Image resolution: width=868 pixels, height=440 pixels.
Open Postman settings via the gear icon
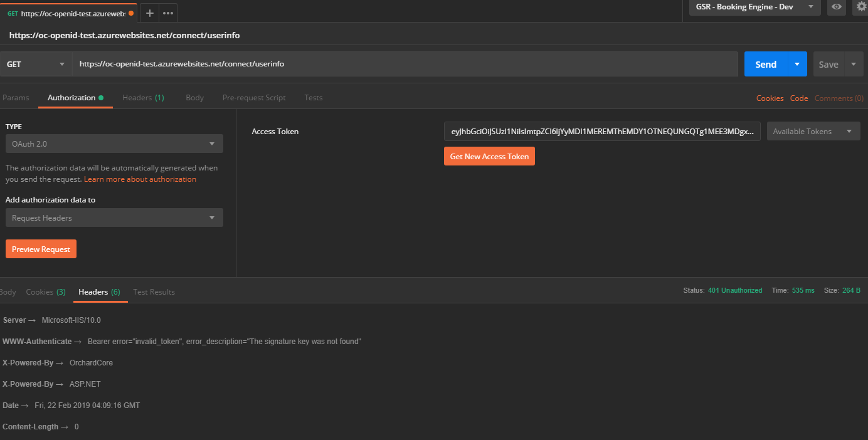[860, 8]
